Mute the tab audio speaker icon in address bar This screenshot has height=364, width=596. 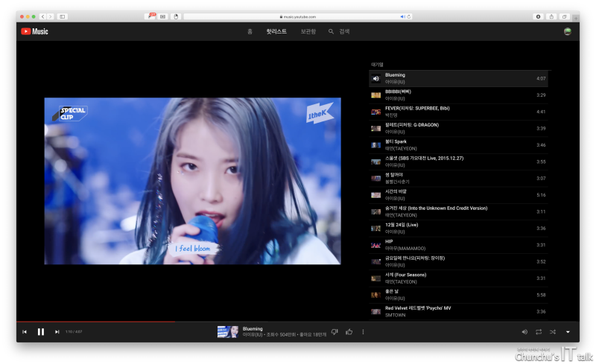point(402,16)
